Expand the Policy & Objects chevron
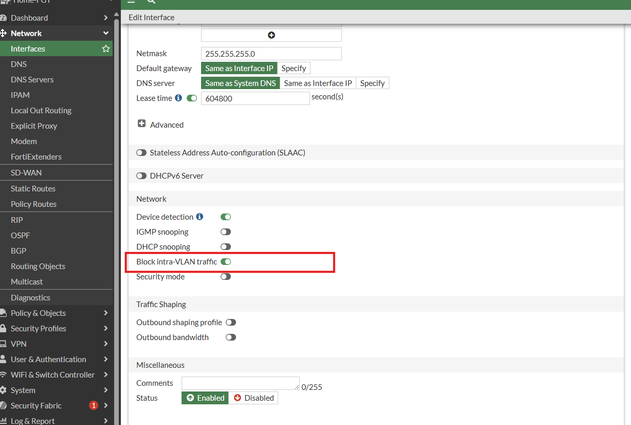The width and height of the screenshot is (631, 425). pyautogui.click(x=105, y=313)
